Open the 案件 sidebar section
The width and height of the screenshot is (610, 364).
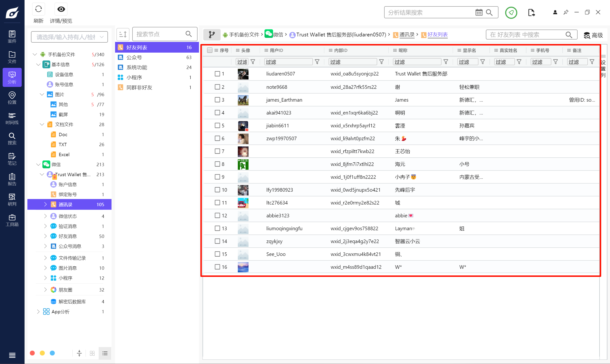pos(12,37)
